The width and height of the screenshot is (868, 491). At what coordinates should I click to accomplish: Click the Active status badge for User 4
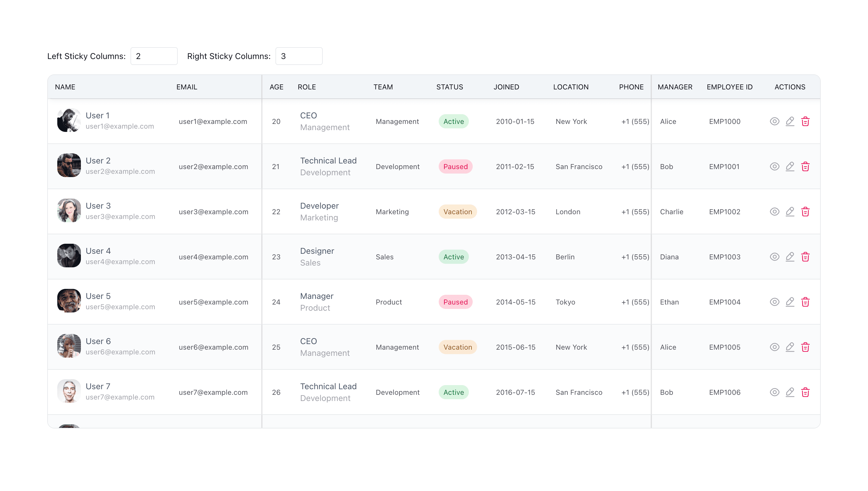(x=453, y=257)
